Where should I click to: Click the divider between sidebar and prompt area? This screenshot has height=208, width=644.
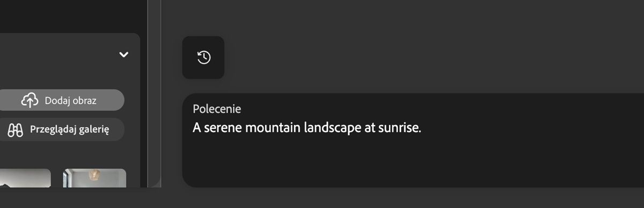point(155,94)
